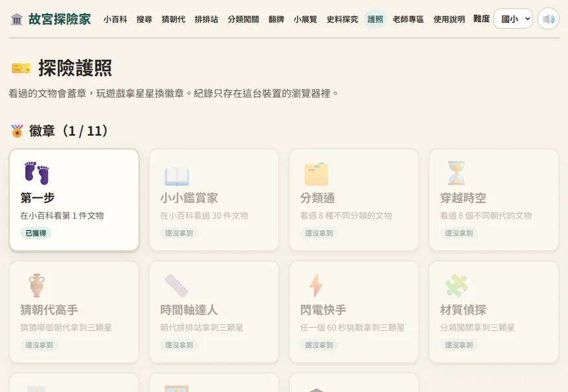The width and height of the screenshot is (568, 392).
Task: Expand the 難度 國小 dropdown
Action: 513,19
